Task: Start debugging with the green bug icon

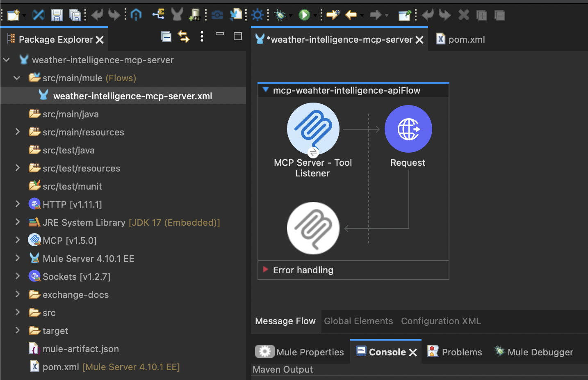Action: coord(280,15)
